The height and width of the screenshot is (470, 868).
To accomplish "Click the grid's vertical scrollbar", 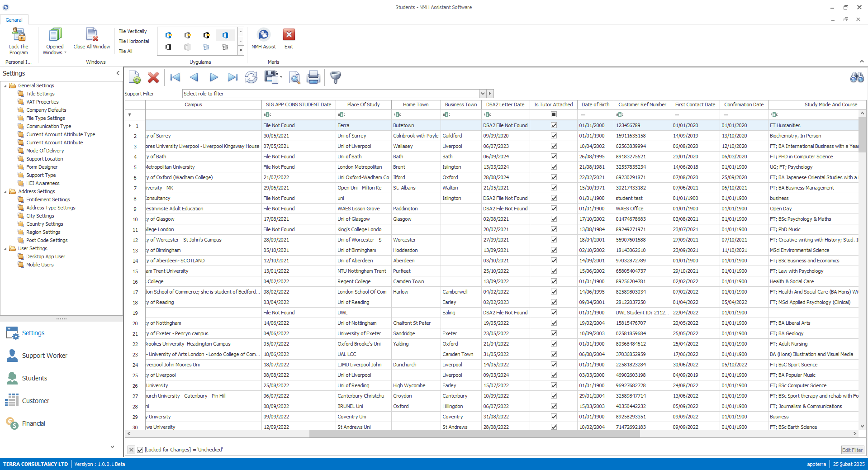I will tap(862, 135).
